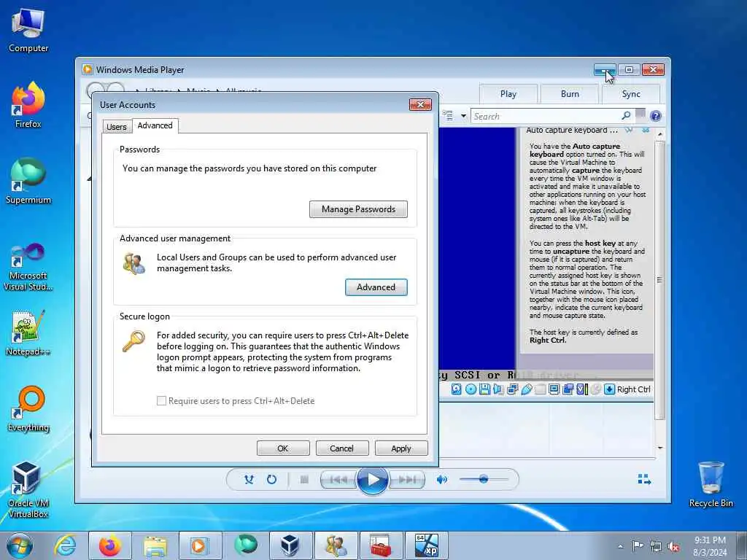Screen dimensions: 747x560
Task: Click the Previous track button
Action: 338,480
